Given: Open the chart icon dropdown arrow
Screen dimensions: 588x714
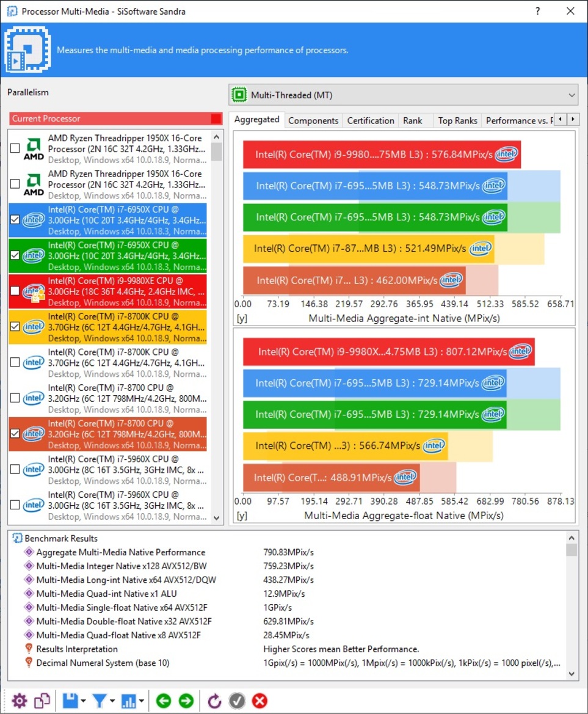Looking at the screenshot, I should pos(142,701).
